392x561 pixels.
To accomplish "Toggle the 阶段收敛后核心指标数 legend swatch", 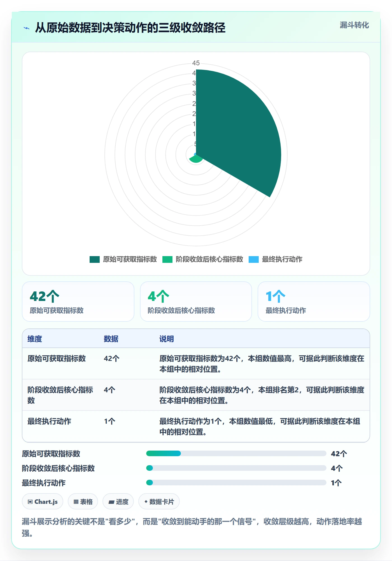I will (x=167, y=259).
